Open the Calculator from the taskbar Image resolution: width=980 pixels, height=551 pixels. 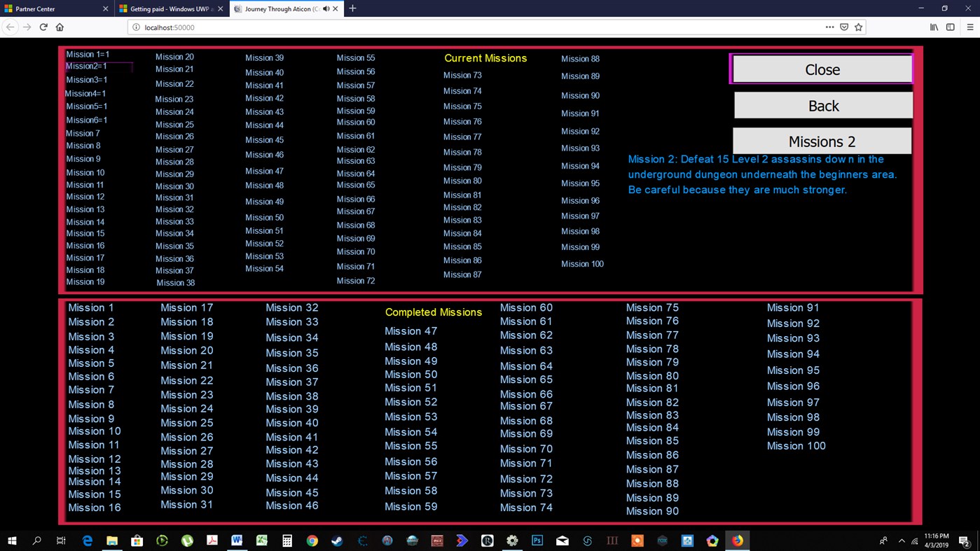pos(287,540)
